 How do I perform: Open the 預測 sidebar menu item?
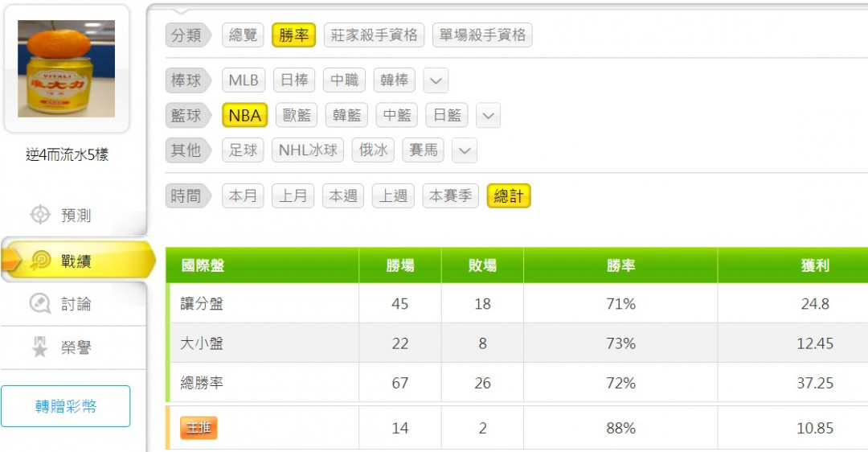point(74,215)
